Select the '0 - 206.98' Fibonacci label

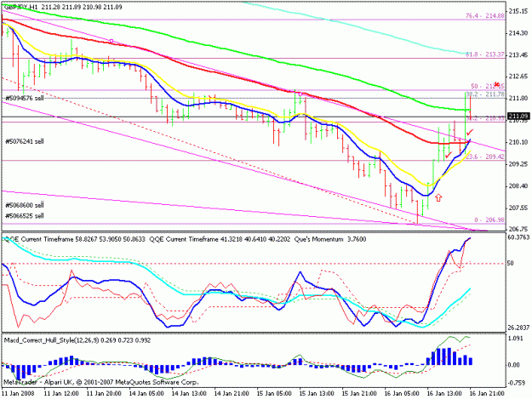coord(489,220)
